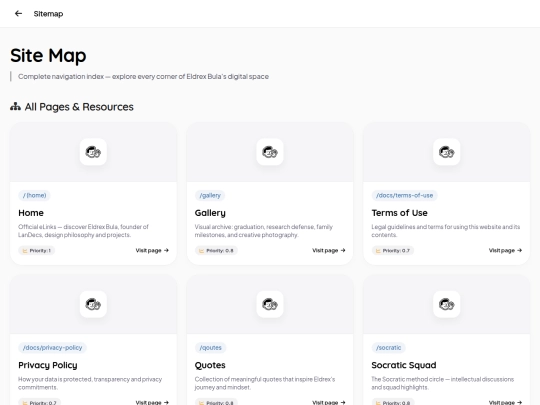Open Visit page link on Home card
The width and height of the screenshot is (540, 405).
[152, 250]
